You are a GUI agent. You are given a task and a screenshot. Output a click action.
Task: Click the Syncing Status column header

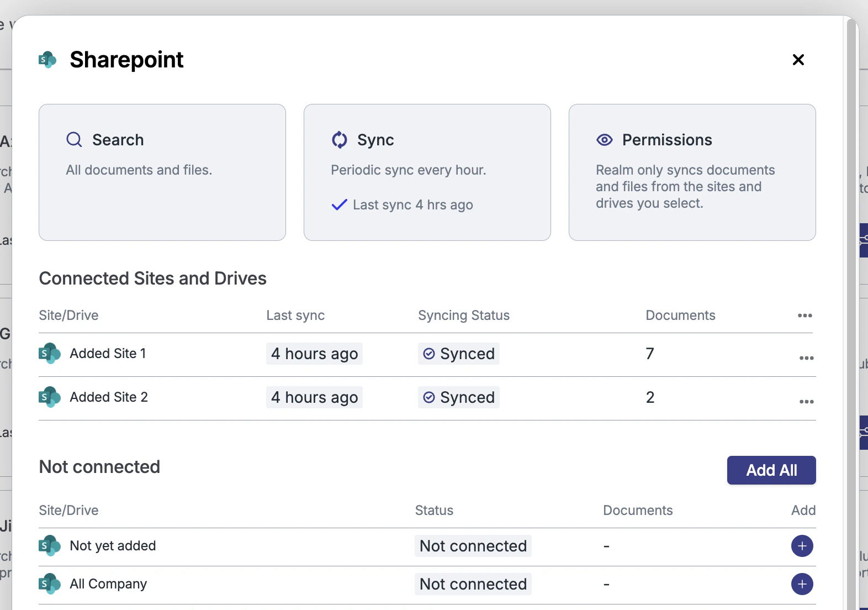[x=464, y=315]
